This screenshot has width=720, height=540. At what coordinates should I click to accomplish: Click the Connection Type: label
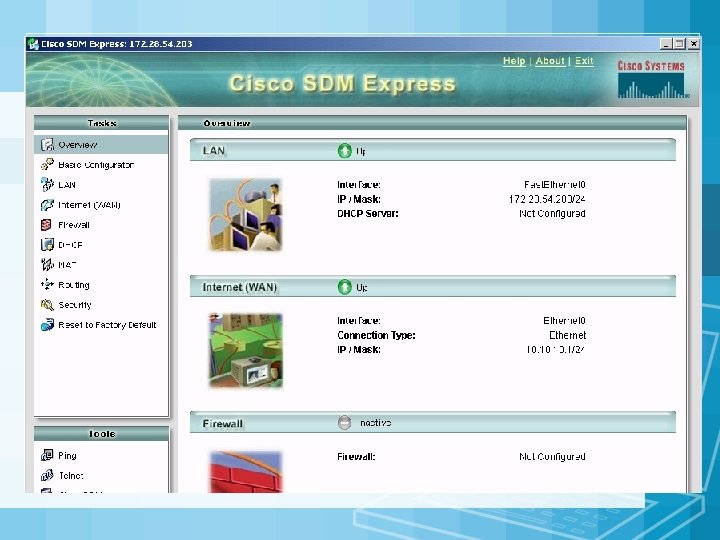tap(377, 335)
